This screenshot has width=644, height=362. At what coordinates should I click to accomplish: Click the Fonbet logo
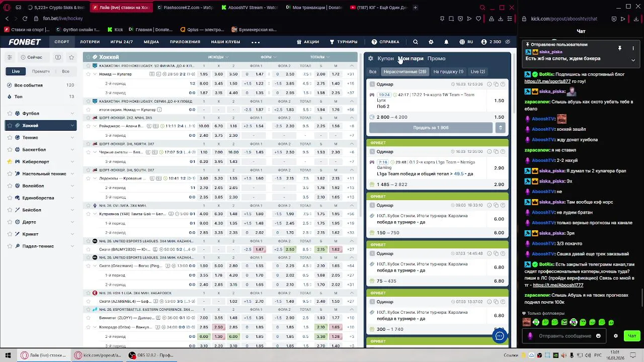[25, 42]
